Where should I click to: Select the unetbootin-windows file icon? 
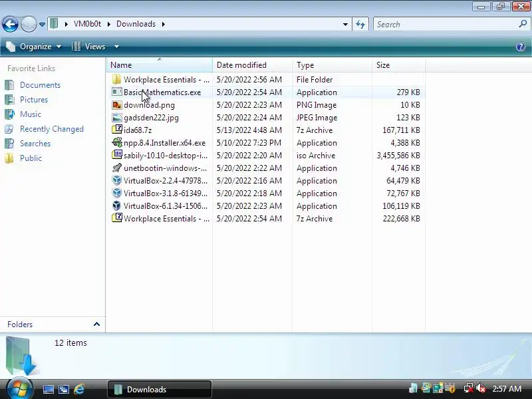(116, 168)
